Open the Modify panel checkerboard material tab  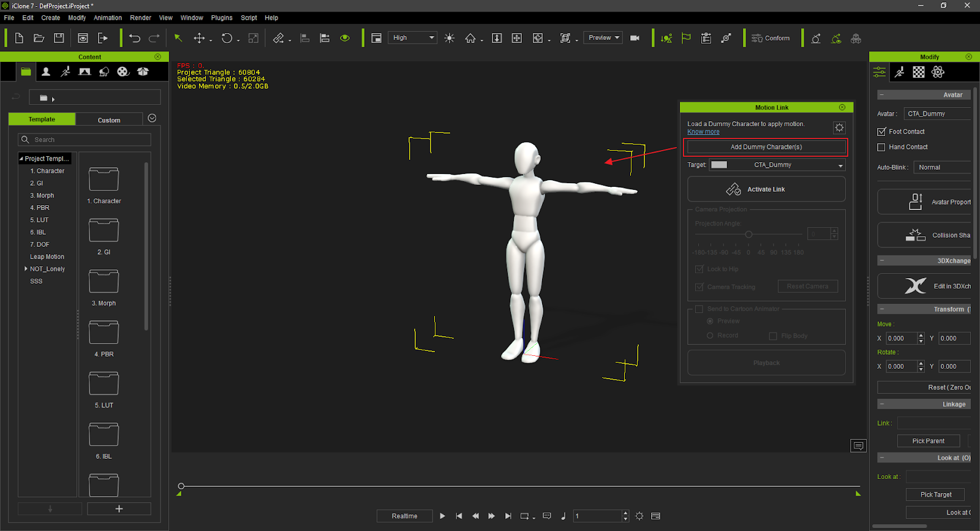[919, 72]
